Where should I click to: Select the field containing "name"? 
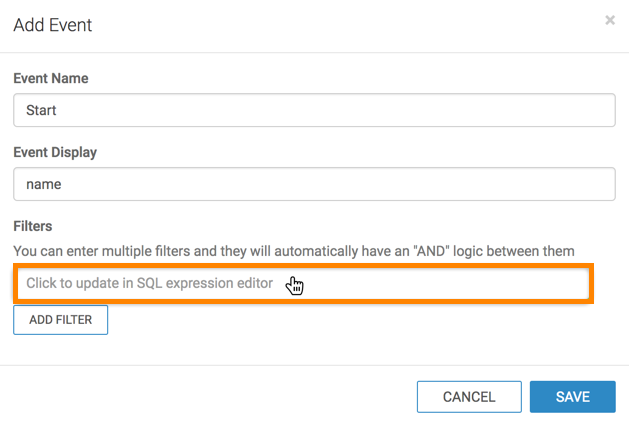coord(314,184)
